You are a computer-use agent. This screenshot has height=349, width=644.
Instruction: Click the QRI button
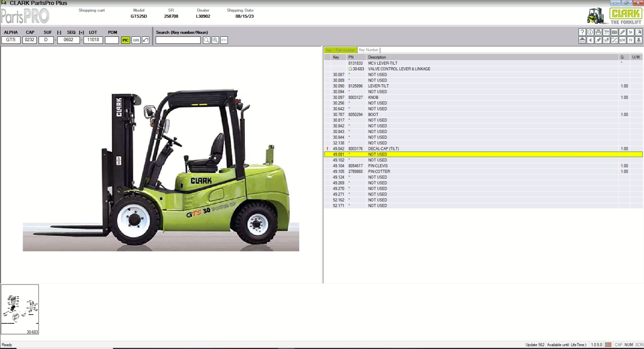point(136,40)
